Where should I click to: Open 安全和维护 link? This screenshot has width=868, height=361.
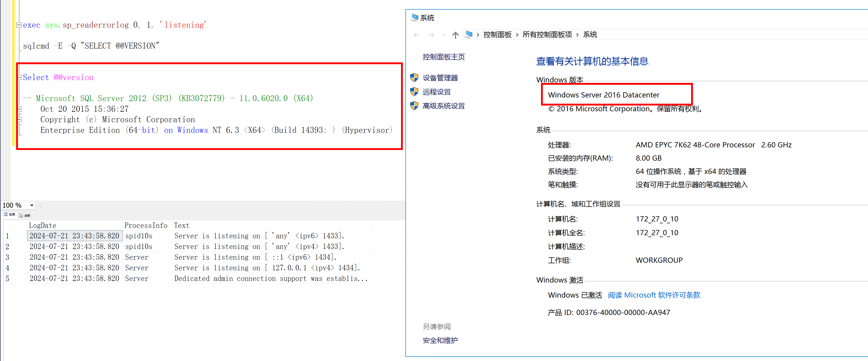click(440, 340)
